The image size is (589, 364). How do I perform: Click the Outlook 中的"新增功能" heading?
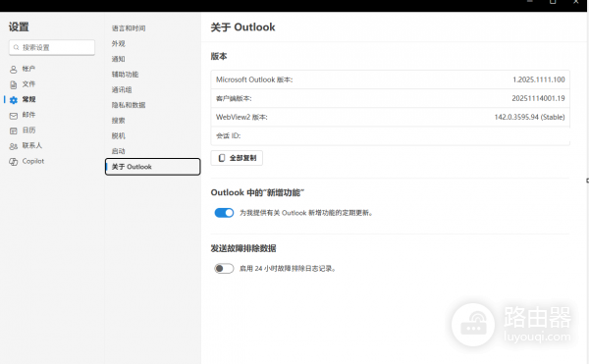pos(257,192)
